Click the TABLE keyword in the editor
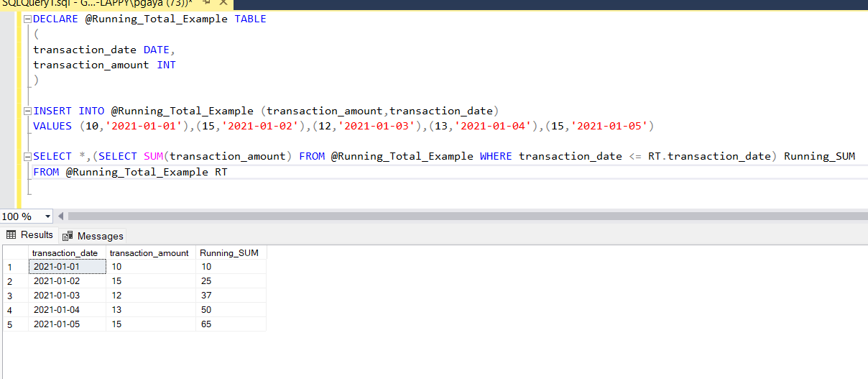 pyautogui.click(x=251, y=19)
